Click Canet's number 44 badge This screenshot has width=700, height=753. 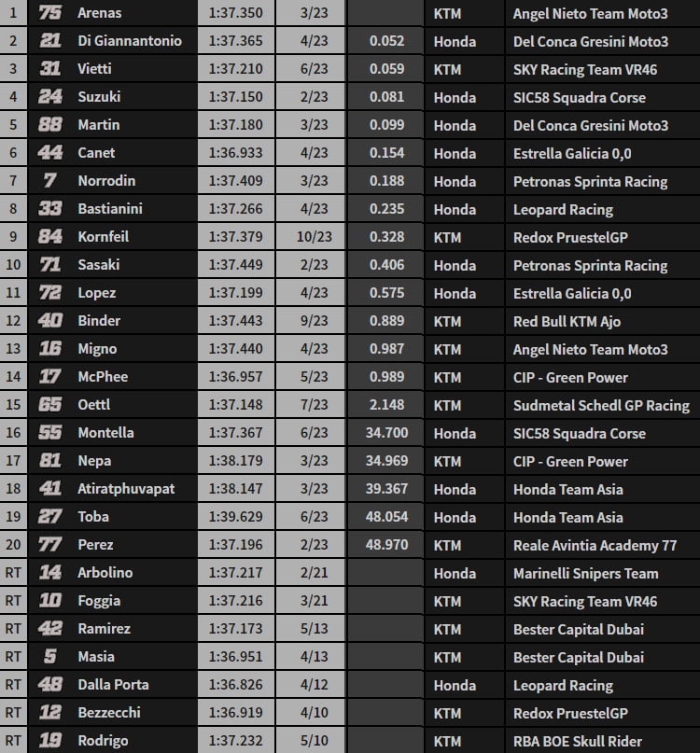(50, 153)
